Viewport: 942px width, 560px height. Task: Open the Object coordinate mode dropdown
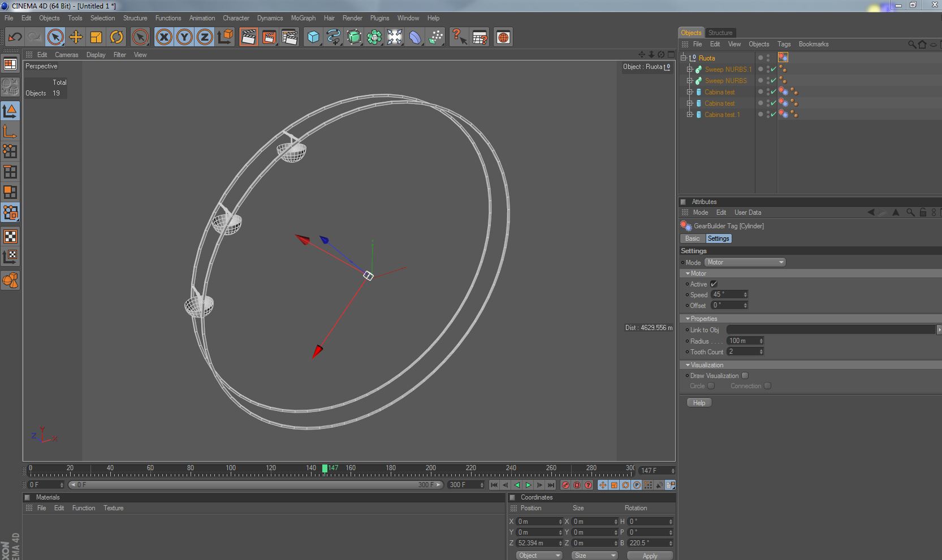pyautogui.click(x=539, y=555)
